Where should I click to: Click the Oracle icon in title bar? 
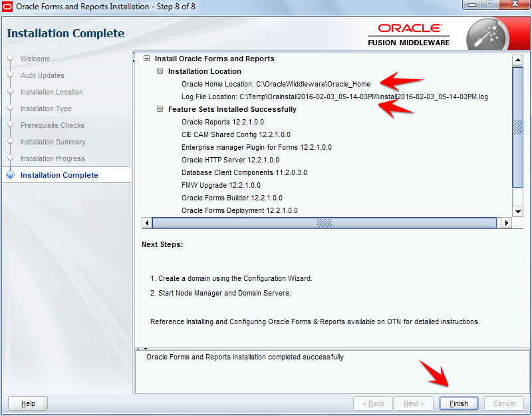(7, 7)
